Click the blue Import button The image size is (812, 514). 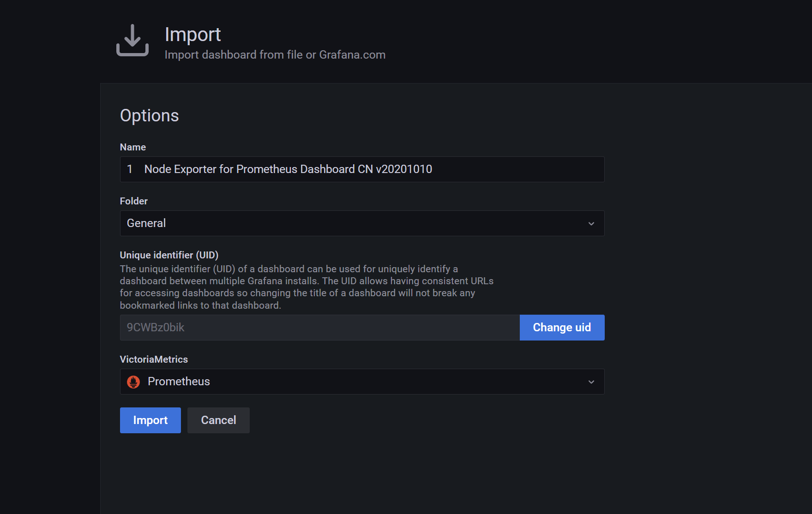(150, 420)
